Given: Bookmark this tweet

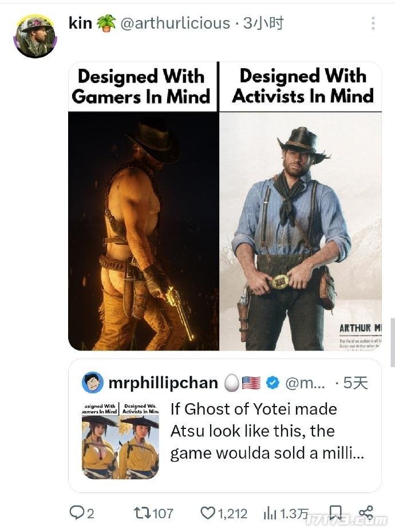Looking at the screenshot, I should pos(336,512).
